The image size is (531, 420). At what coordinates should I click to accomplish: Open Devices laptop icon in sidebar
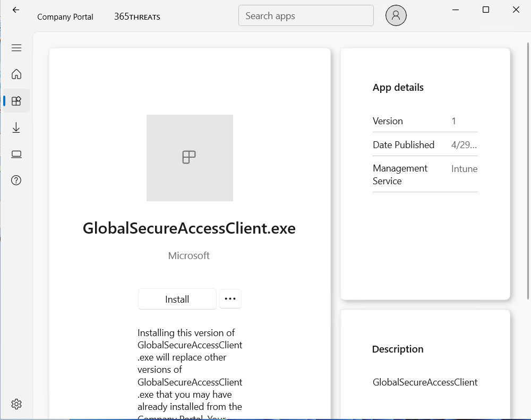click(x=16, y=155)
